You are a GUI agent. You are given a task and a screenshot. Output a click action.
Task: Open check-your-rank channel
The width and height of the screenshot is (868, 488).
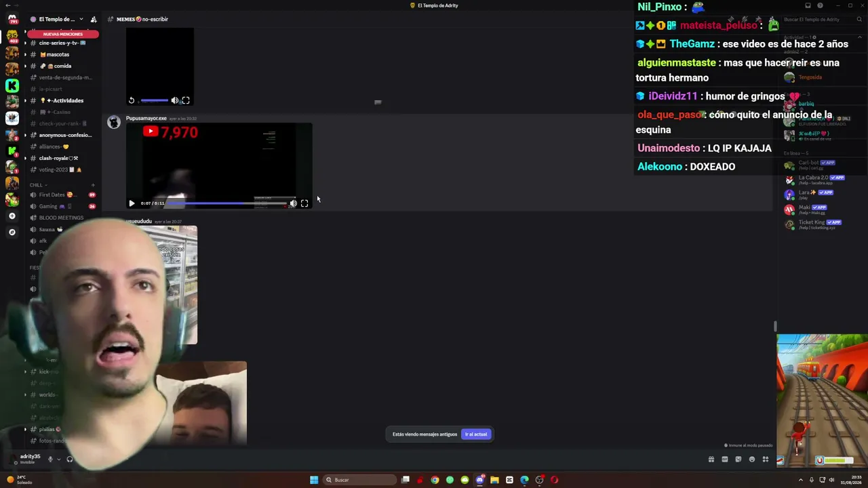click(x=62, y=123)
